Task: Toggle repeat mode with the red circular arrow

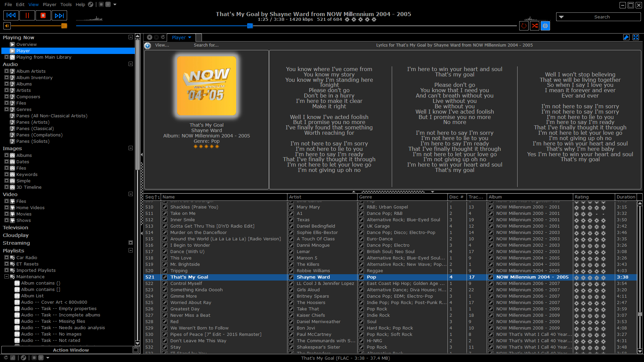Action: [x=524, y=26]
